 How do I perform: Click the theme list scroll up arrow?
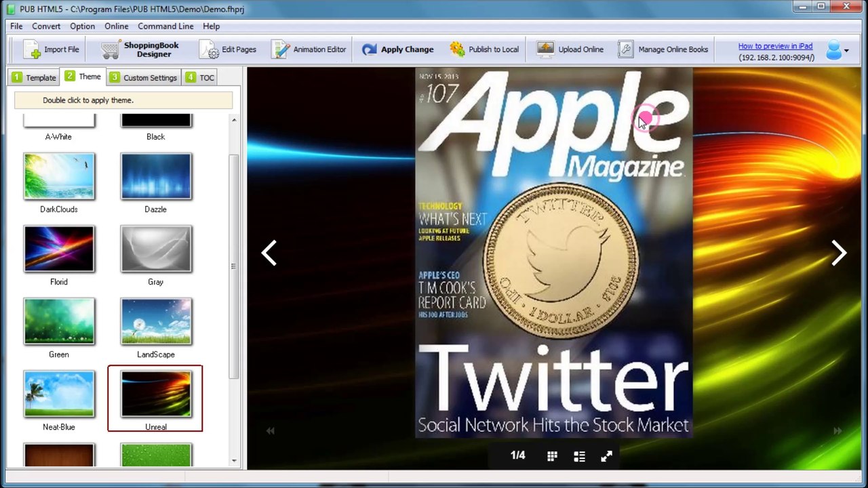(x=234, y=120)
